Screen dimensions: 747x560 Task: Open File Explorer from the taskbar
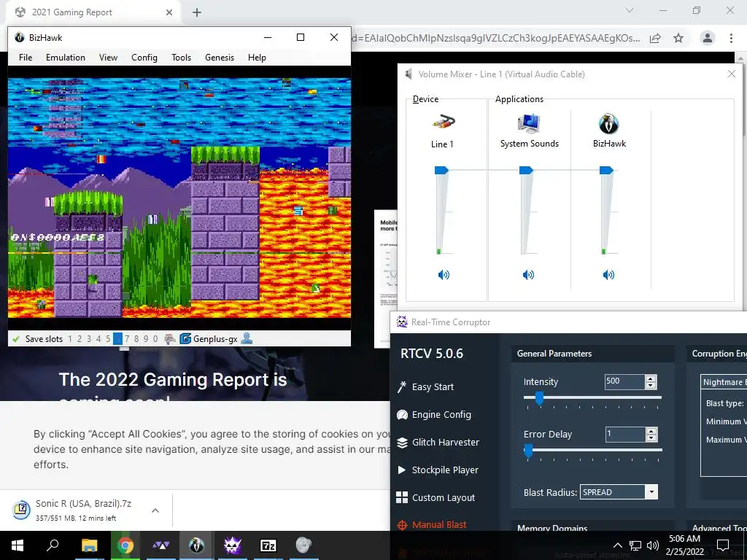coord(89,545)
